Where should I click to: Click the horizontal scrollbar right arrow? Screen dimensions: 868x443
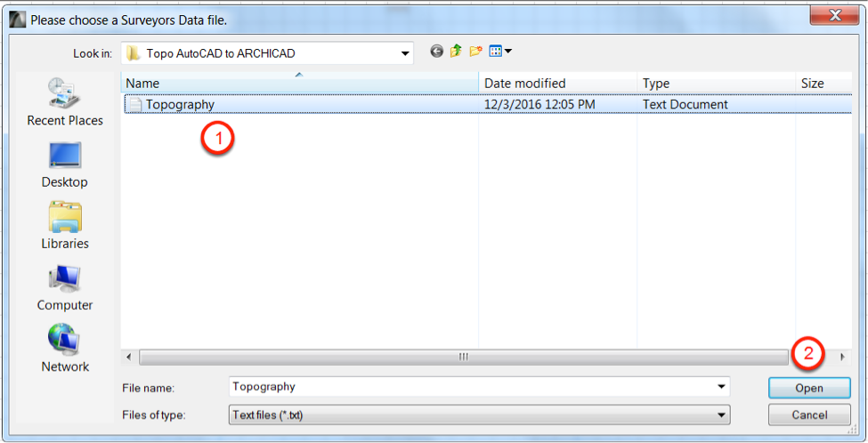[x=843, y=358]
